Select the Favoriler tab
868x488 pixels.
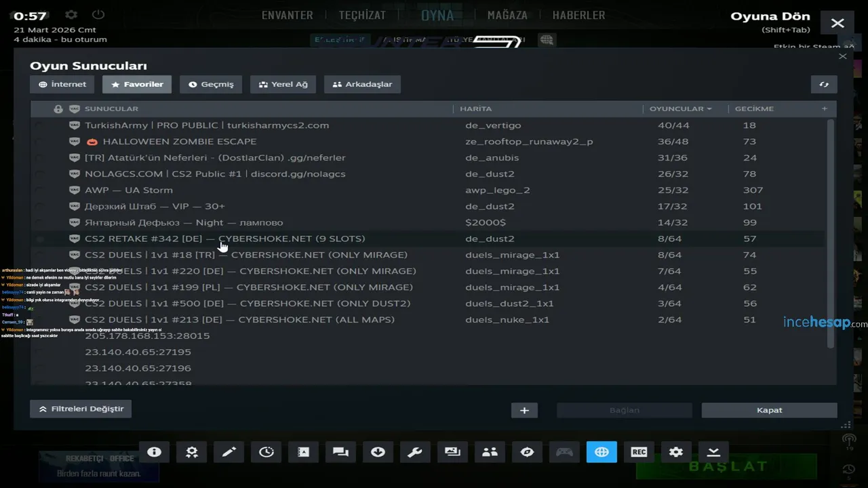tap(137, 85)
